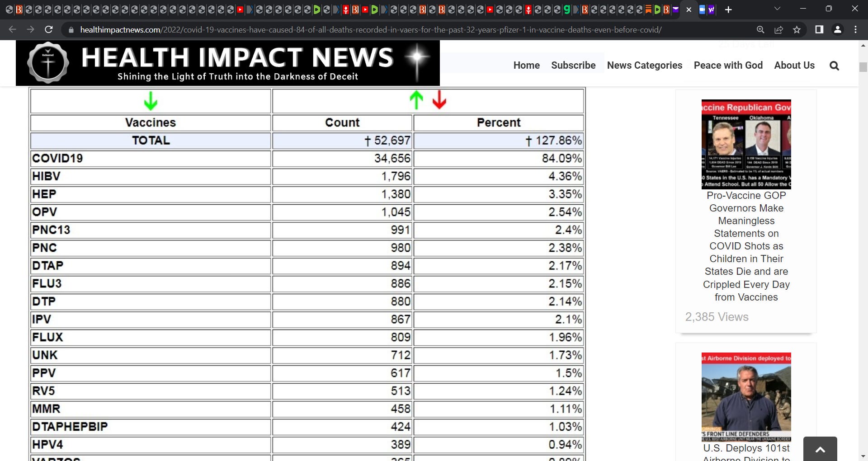Select the HPV4 row label
This screenshot has width=868, height=461.
(47, 445)
